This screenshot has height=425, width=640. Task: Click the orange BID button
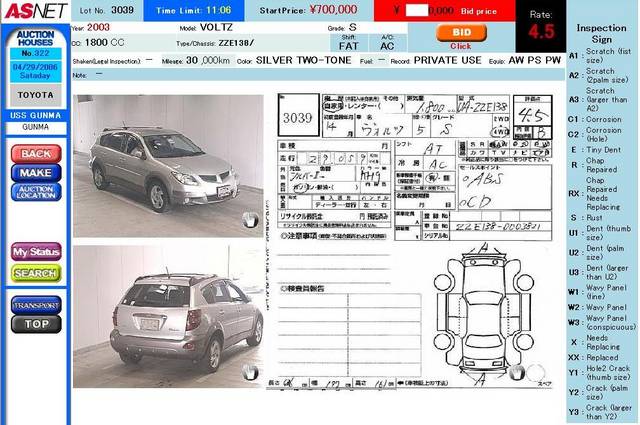coord(461,33)
